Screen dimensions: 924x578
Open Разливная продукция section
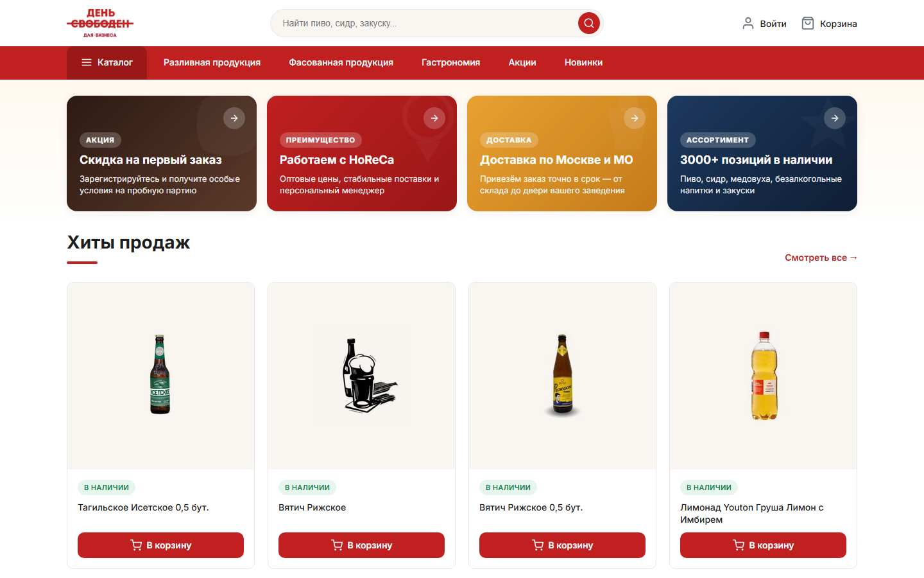(212, 62)
